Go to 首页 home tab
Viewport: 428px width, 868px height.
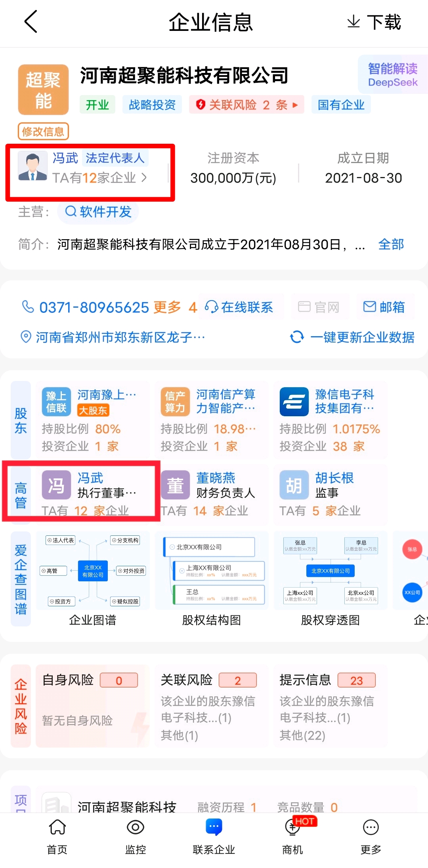tap(57, 837)
